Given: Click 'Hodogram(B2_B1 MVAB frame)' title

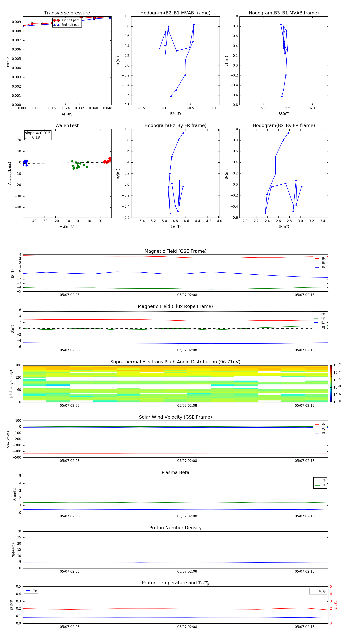Looking at the screenshot, I should (x=175, y=13).
